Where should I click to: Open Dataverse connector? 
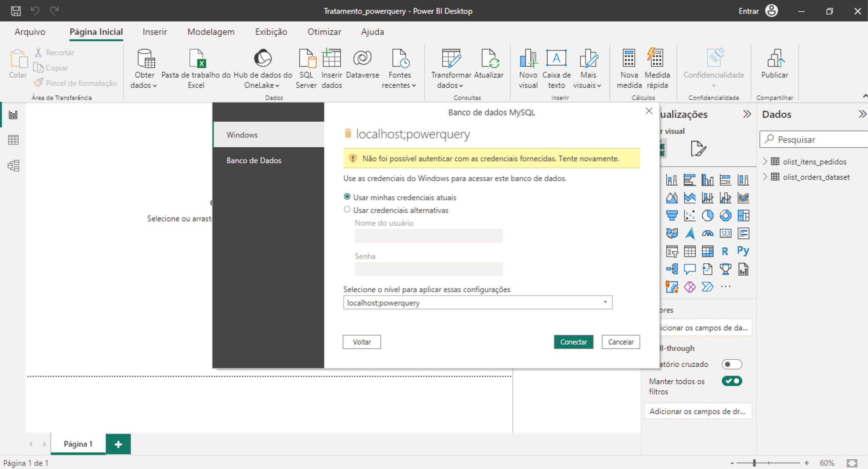point(362,64)
